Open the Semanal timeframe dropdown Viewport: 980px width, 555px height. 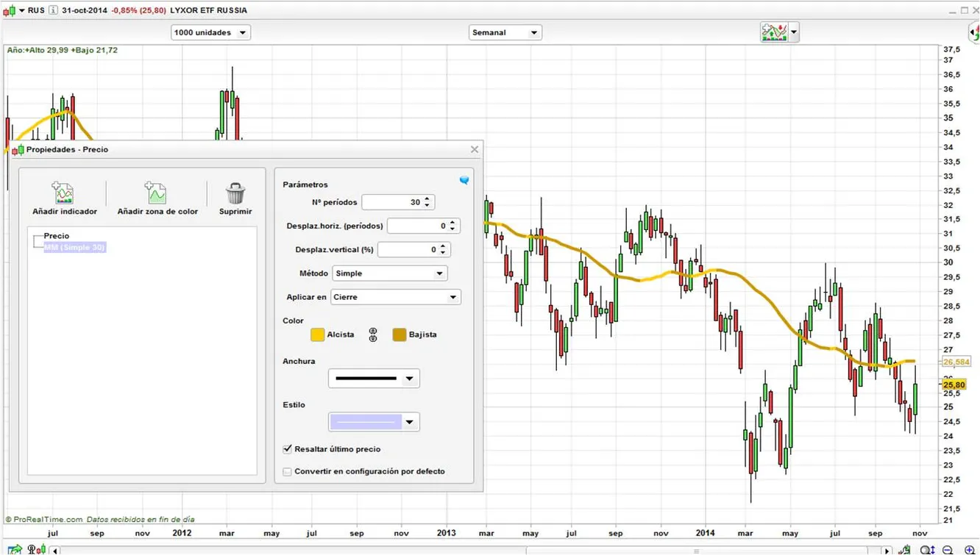(x=505, y=32)
